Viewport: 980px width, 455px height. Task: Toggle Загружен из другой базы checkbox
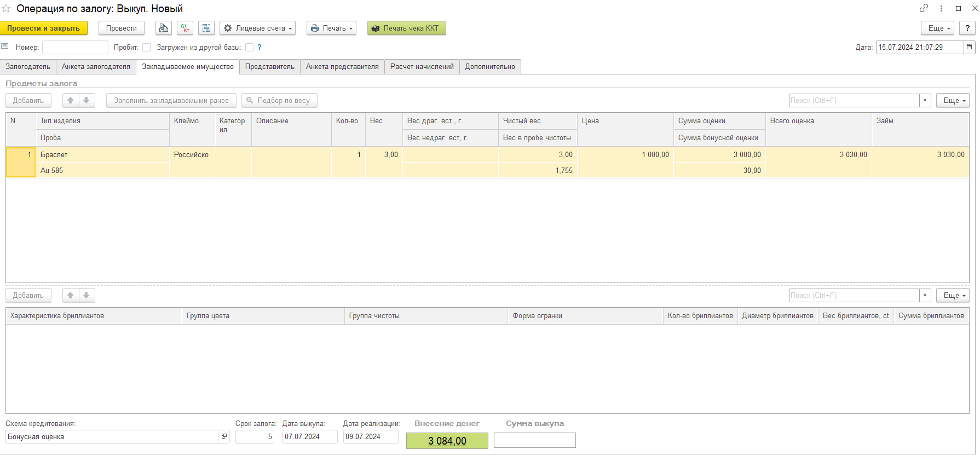(x=249, y=48)
